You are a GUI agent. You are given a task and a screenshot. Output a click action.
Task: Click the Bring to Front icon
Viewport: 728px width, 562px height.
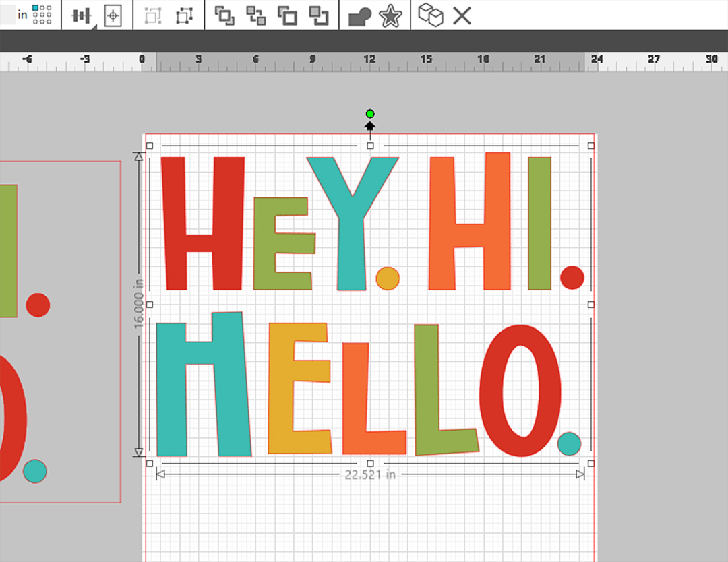tap(224, 15)
